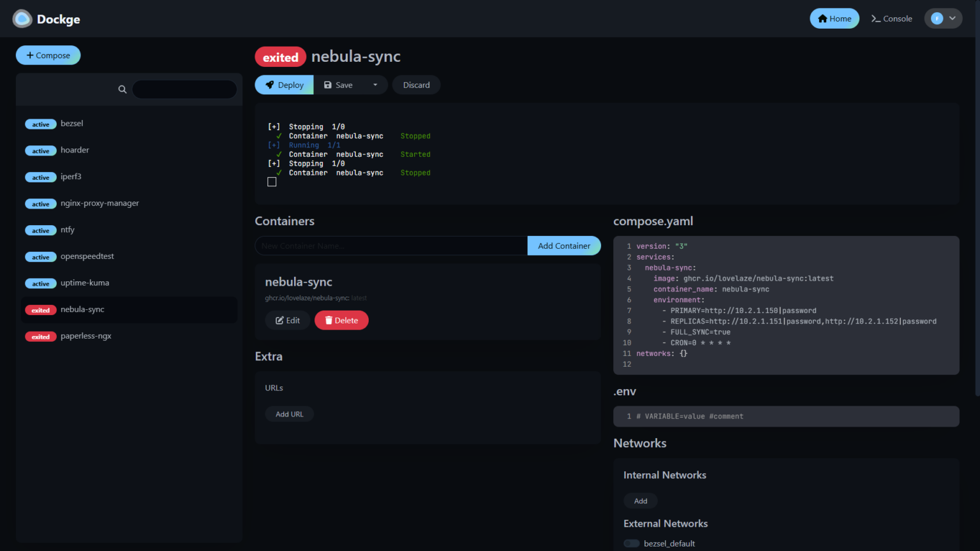Click the Home house icon in navbar
980x551 pixels.
pyautogui.click(x=822, y=18)
